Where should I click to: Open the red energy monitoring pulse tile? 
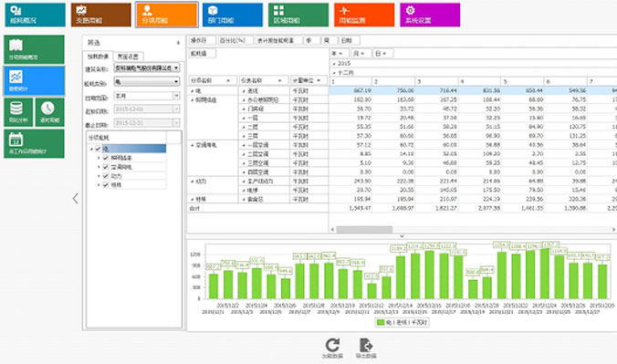point(364,15)
